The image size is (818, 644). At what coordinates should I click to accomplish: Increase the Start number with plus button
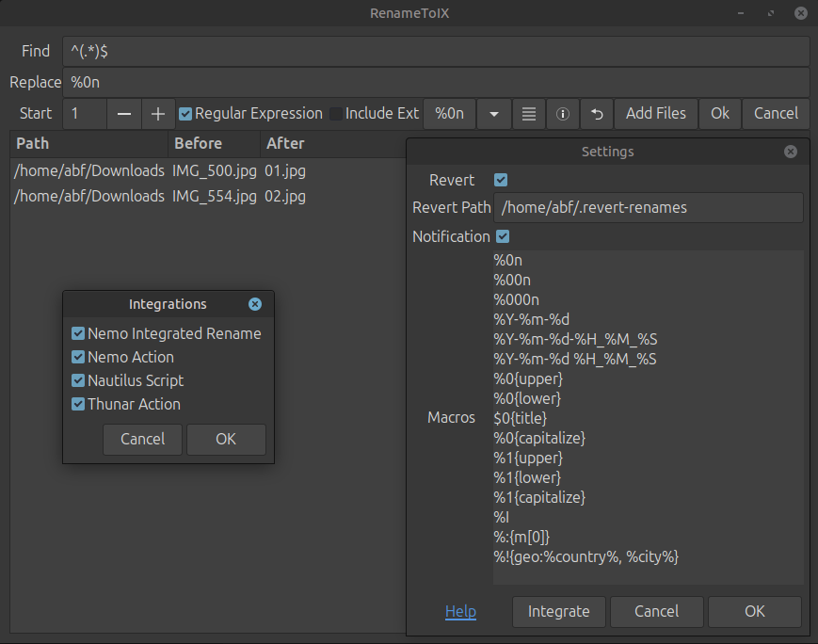(158, 114)
